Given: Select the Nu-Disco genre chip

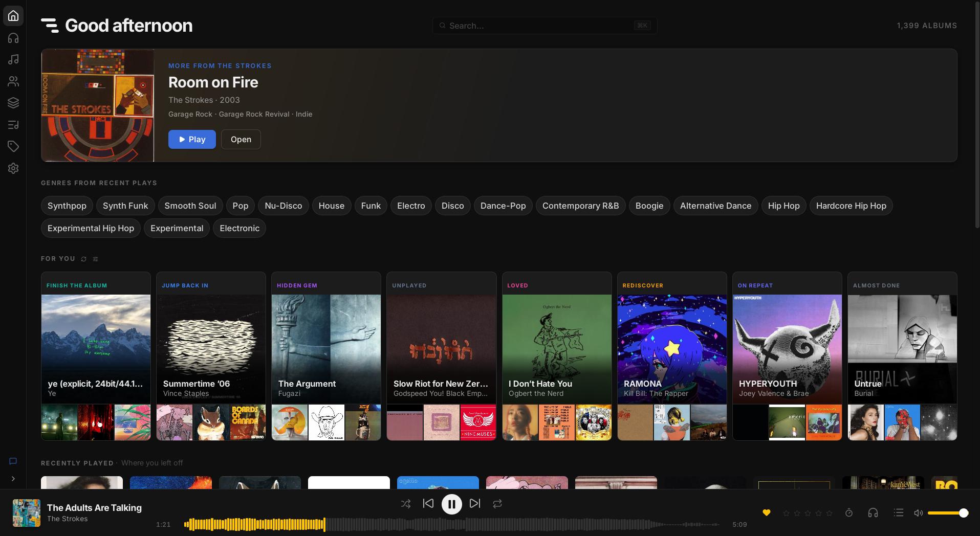Looking at the screenshot, I should (x=284, y=206).
